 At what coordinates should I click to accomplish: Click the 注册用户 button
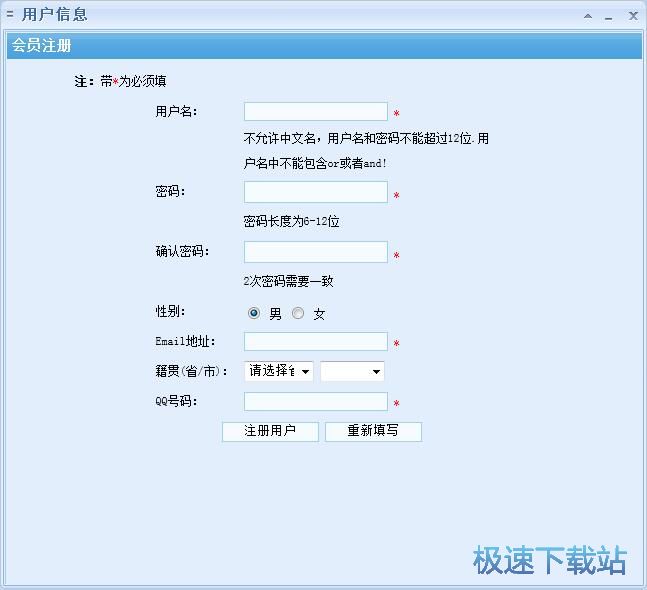[270, 432]
